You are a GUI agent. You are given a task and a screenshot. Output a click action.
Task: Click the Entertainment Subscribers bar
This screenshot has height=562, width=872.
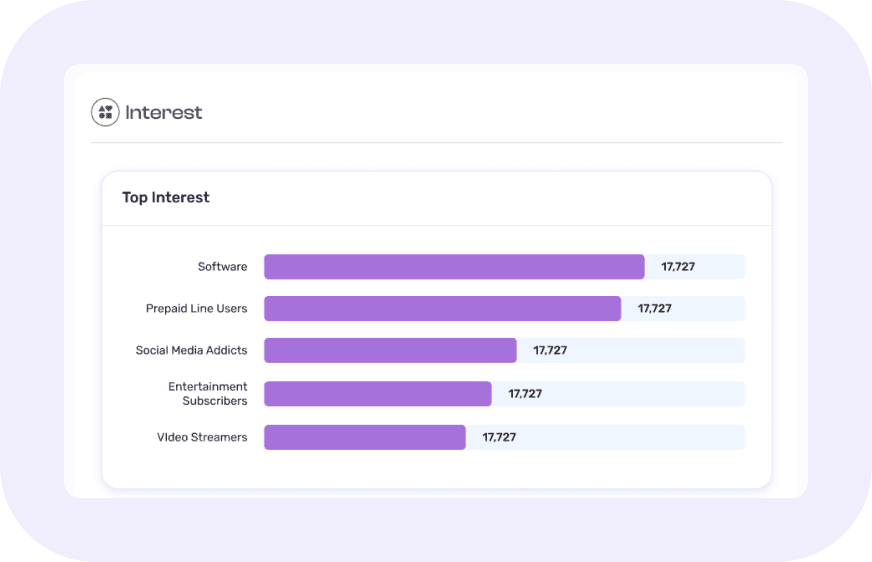click(378, 394)
